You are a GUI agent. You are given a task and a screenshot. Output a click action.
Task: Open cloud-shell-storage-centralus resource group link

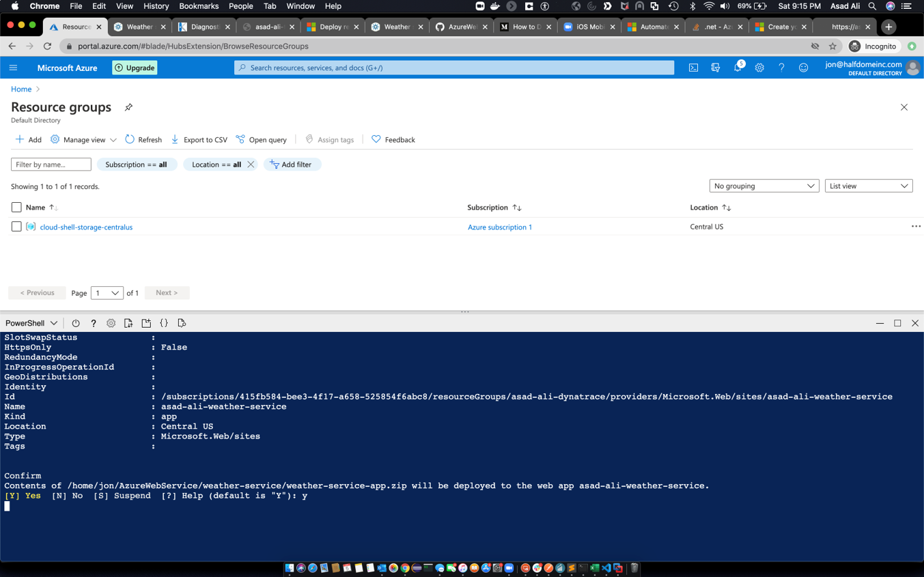(x=86, y=227)
